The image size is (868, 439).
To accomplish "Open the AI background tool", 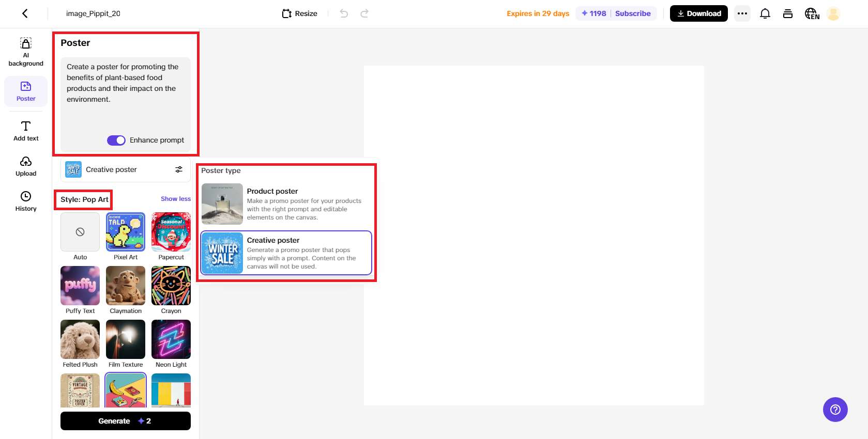I will pyautogui.click(x=26, y=52).
